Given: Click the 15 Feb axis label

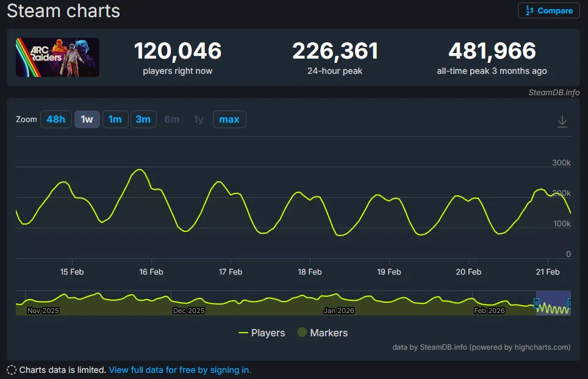Looking at the screenshot, I should click(71, 272).
